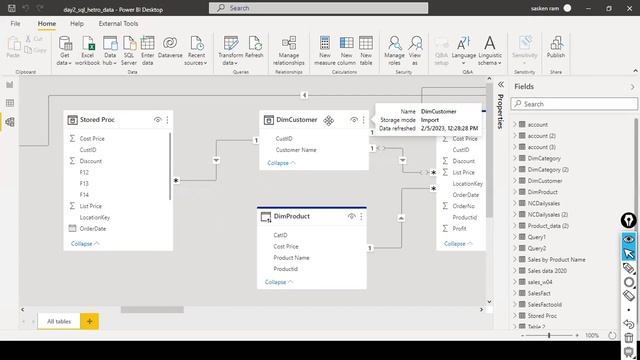Add a New column

click(x=346, y=51)
